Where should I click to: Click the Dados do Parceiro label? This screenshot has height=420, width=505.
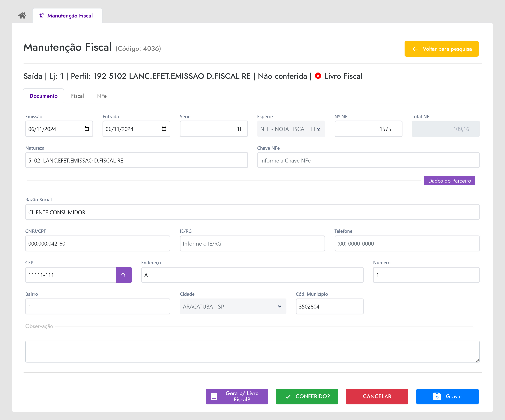point(449,181)
